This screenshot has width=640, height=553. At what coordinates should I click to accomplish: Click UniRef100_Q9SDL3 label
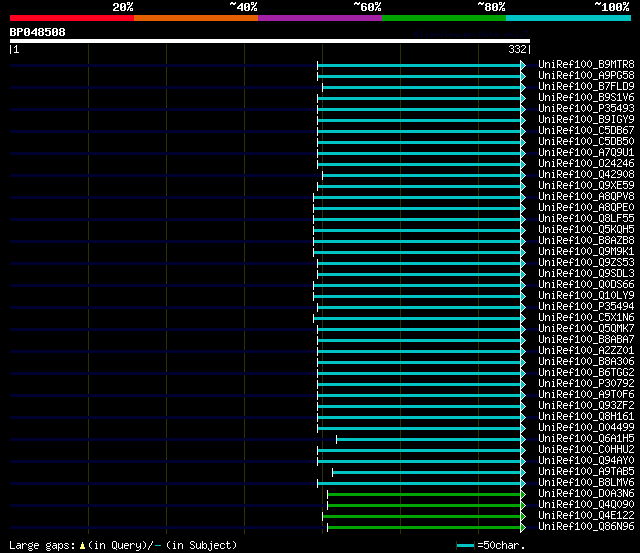click(586, 274)
